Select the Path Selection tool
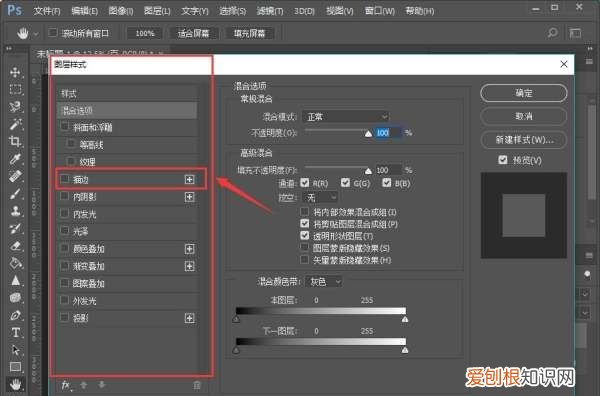 click(15, 350)
